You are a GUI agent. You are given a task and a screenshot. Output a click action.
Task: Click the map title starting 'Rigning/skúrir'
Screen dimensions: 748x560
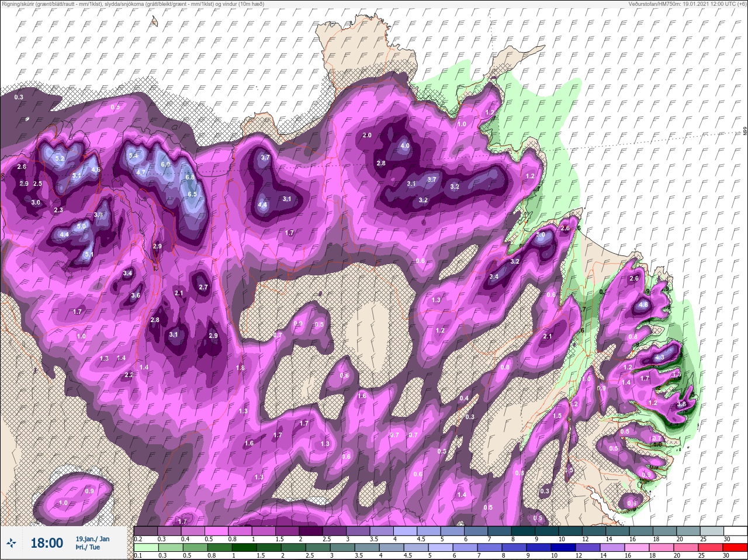[133, 4]
